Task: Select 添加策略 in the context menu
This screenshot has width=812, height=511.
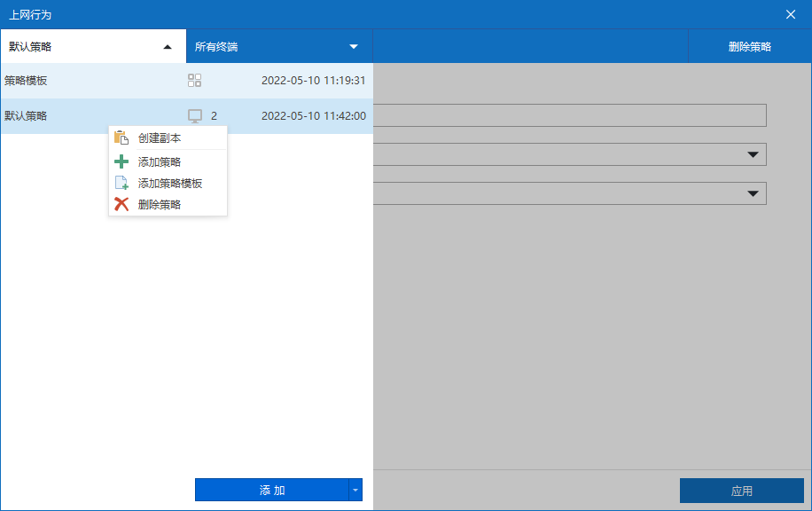Action: [160, 161]
